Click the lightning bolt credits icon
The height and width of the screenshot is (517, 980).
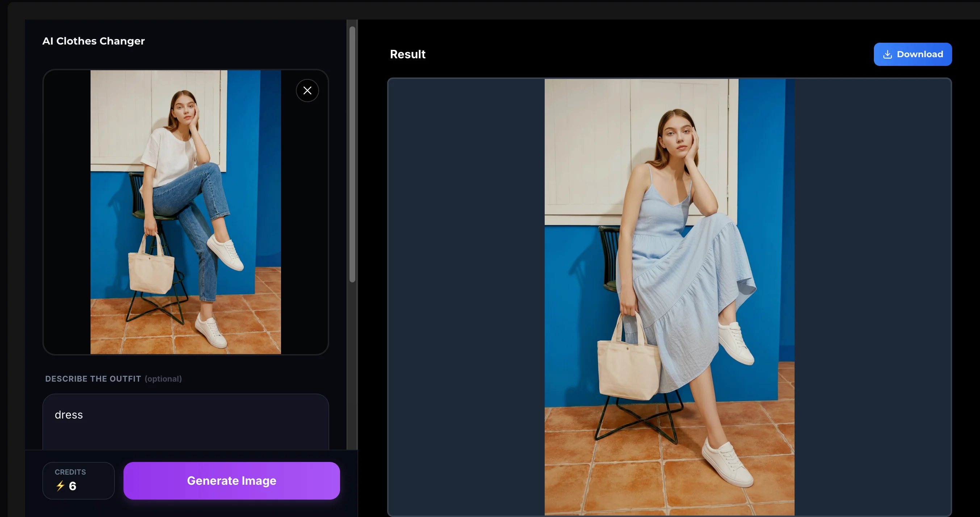pos(60,486)
